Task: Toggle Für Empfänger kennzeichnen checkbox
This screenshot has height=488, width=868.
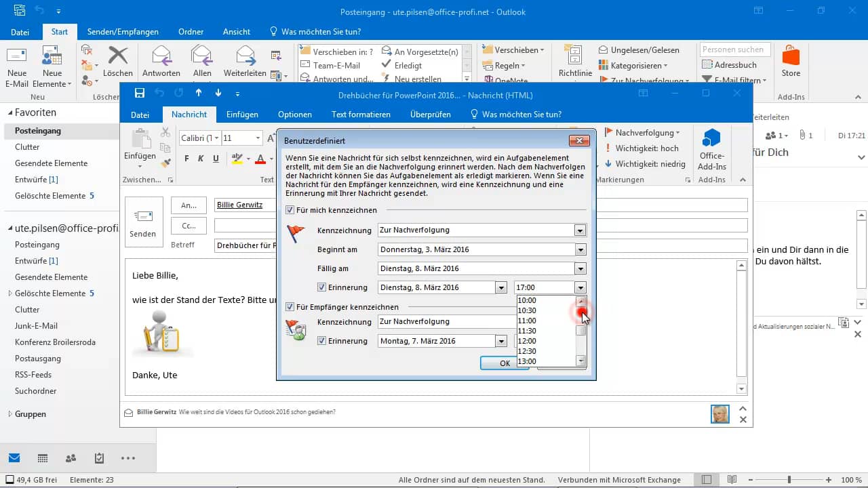Action: point(290,307)
